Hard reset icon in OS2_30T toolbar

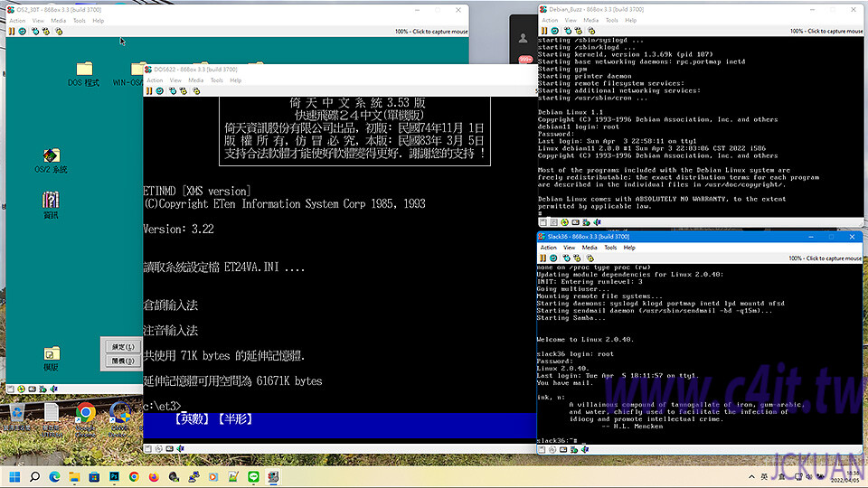[22, 32]
